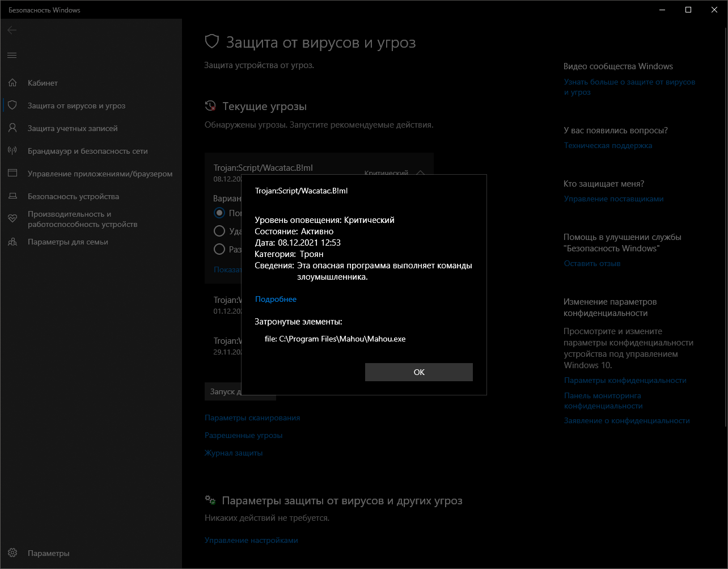Click the 'Подробнее' link in the dialog

click(x=276, y=299)
